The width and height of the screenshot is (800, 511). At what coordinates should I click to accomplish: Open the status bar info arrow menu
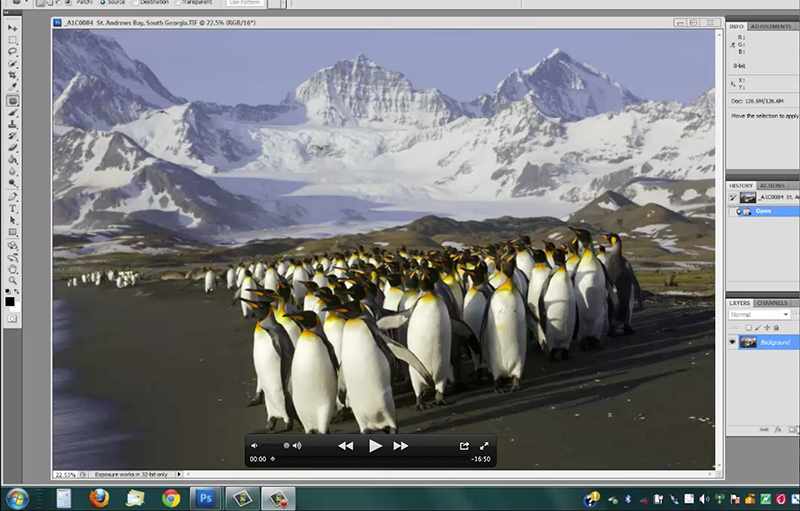click(x=179, y=474)
